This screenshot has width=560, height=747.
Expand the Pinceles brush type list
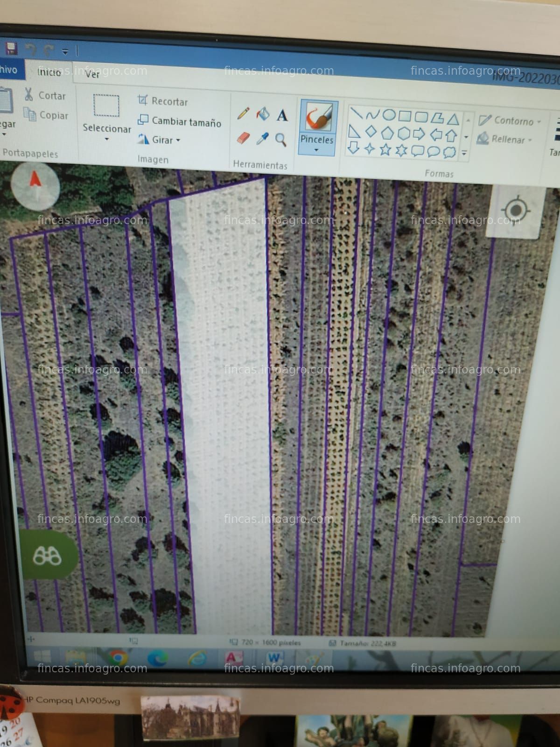tap(317, 150)
